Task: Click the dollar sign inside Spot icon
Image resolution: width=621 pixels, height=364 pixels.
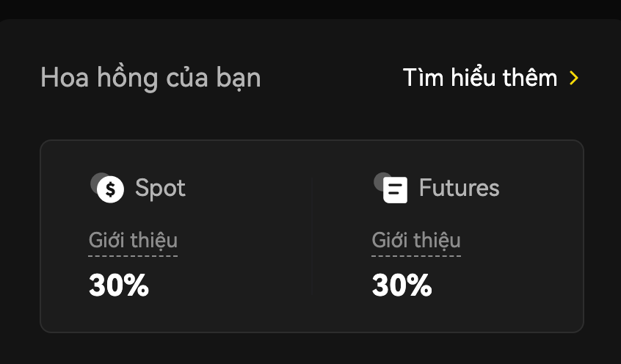Action: pos(111,190)
